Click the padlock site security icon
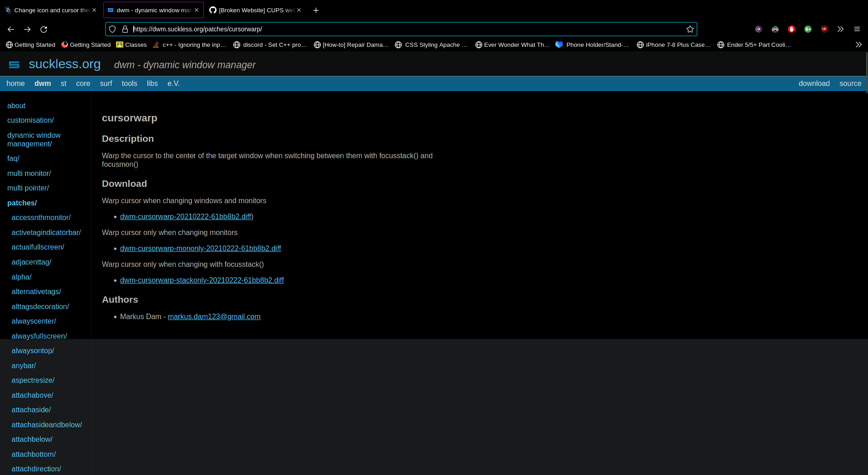 (x=125, y=29)
